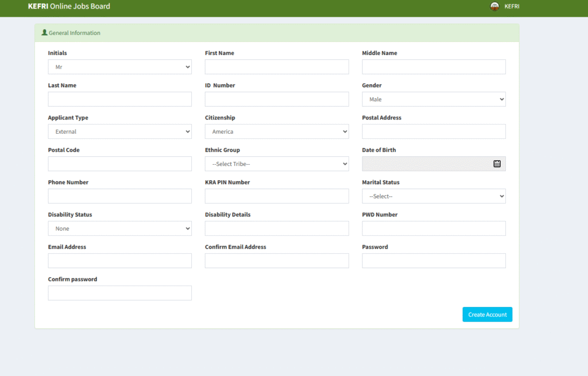Open the Citizenship dropdown showing America
Viewport: 588px width, 376px height.
(x=277, y=131)
